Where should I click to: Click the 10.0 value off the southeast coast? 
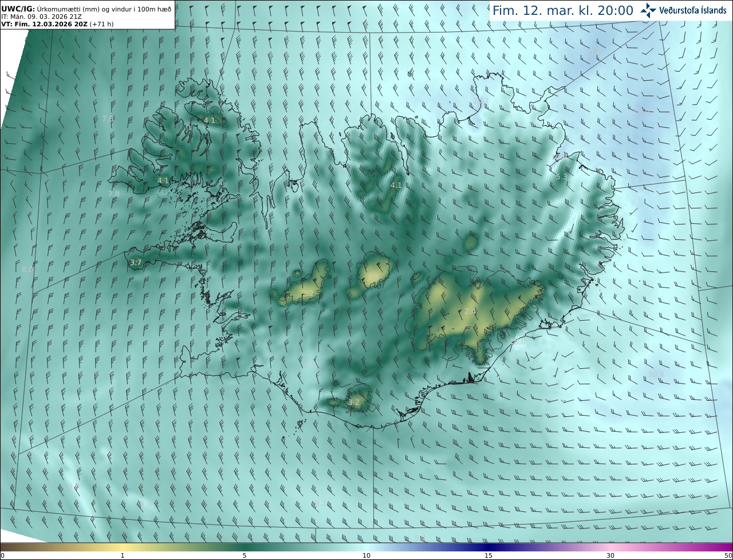tap(517, 341)
